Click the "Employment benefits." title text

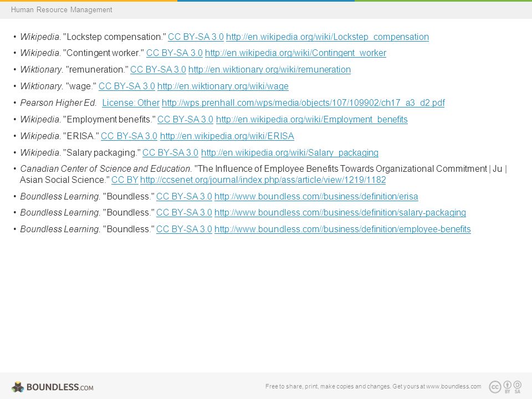109,120
